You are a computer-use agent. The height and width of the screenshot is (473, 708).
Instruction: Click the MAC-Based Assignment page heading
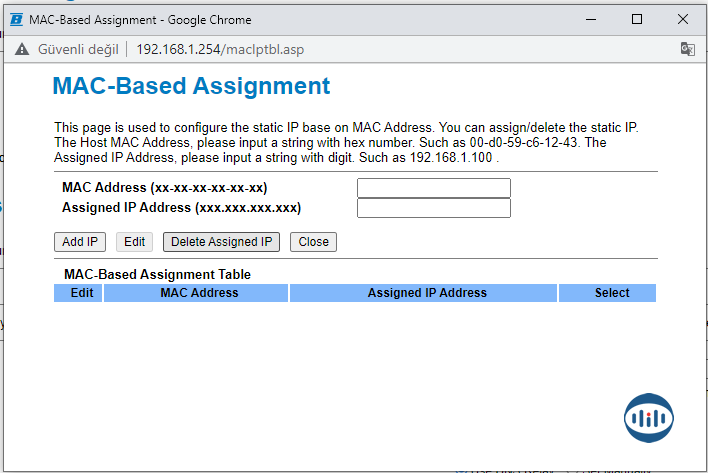pos(191,86)
